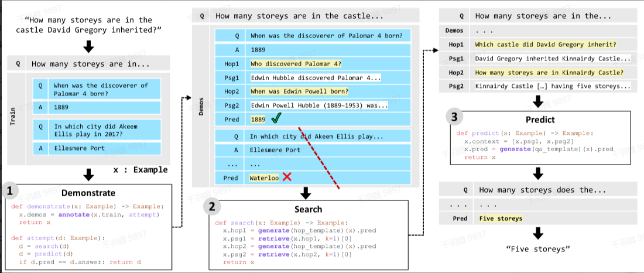Select 'Edwin Powell Hubble (1889–1953) was...'
The height and width of the screenshot is (273, 644).
[319, 105]
